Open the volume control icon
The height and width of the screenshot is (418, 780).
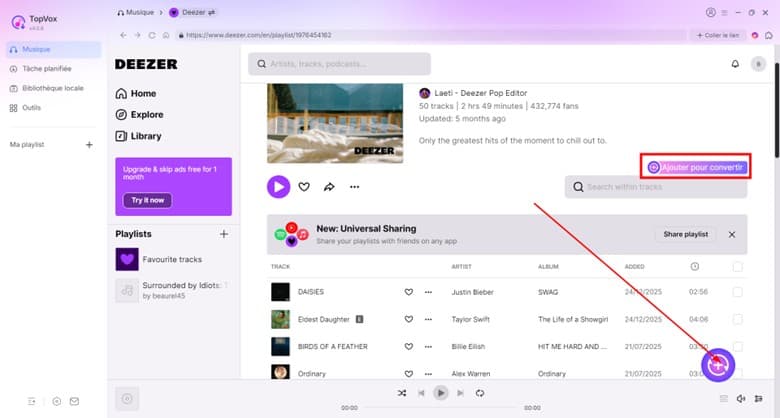click(741, 399)
